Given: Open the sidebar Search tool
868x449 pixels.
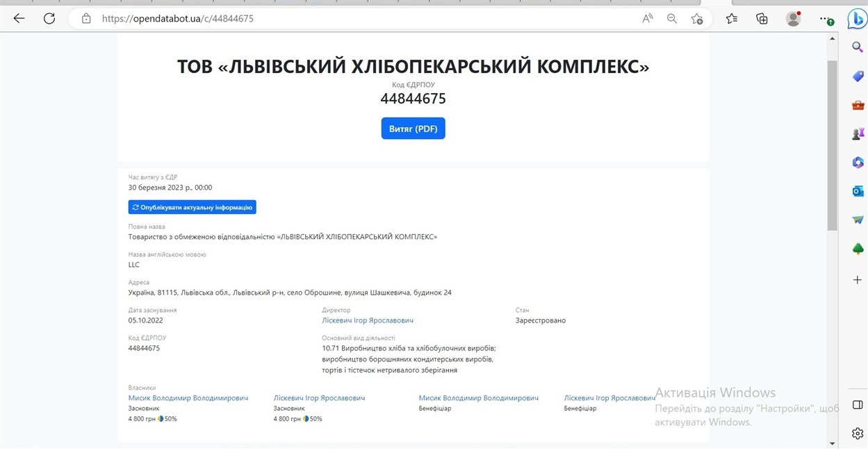Looking at the screenshot, I should 858,47.
